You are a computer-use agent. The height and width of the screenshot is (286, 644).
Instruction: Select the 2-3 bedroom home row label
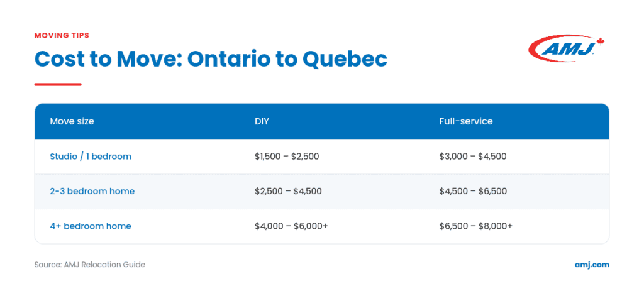coord(92,191)
